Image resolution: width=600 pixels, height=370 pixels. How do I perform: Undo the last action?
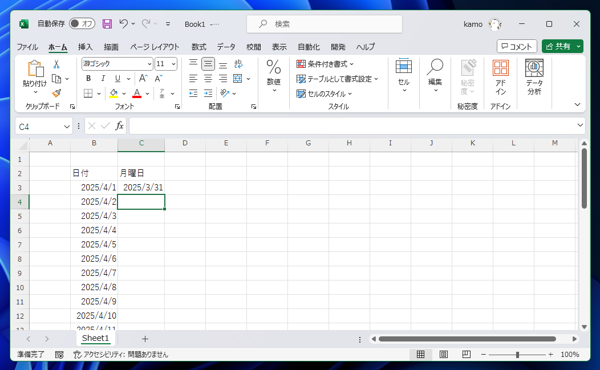[123, 24]
